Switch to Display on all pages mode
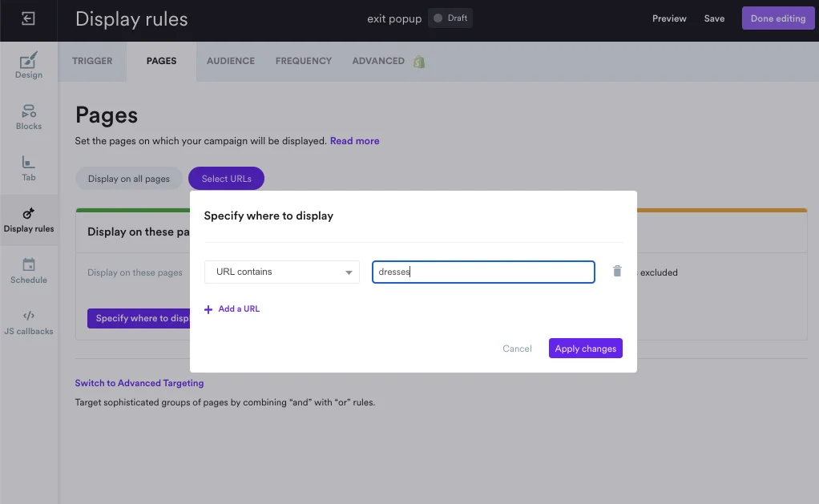Image resolution: width=819 pixels, height=504 pixels. tap(128, 178)
